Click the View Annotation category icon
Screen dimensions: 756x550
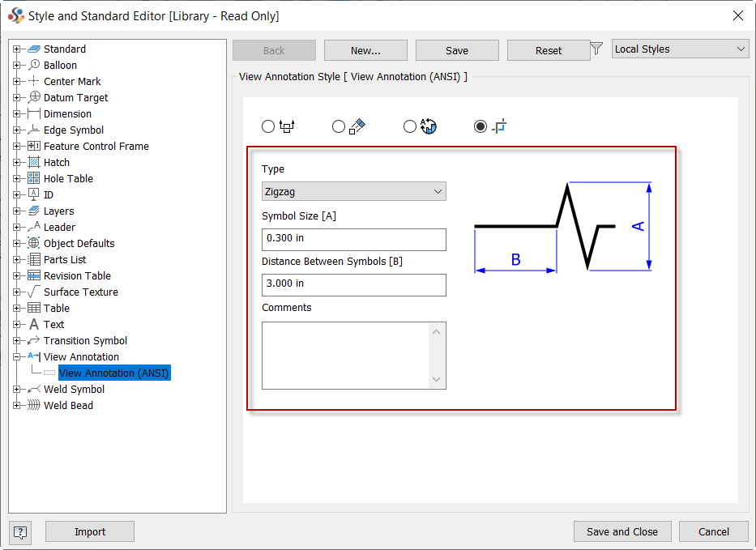pos(34,356)
